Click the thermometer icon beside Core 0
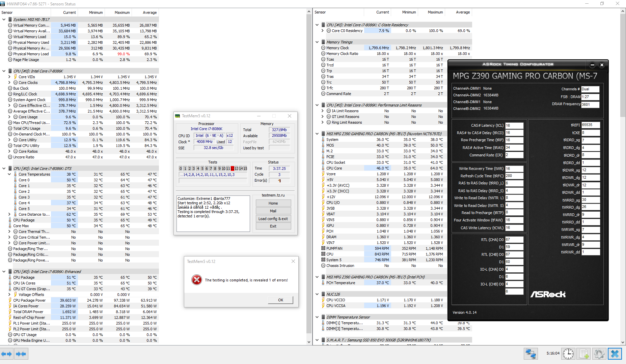 (15, 180)
